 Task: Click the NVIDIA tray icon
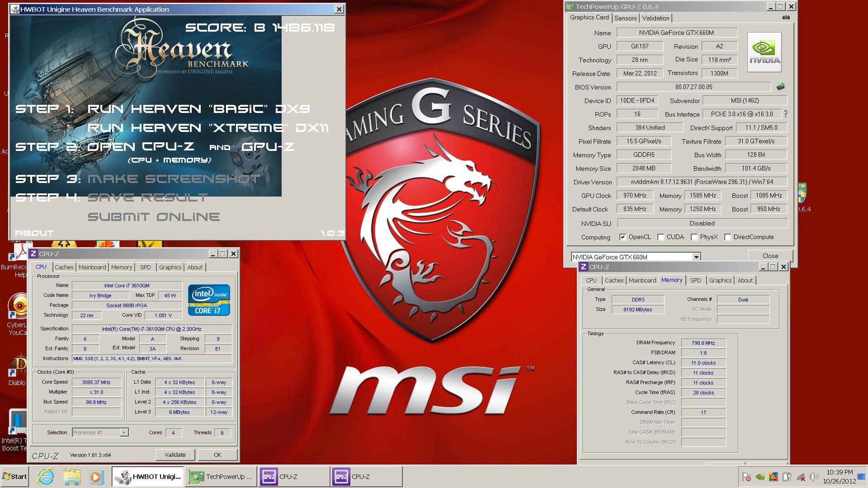point(760,477)
